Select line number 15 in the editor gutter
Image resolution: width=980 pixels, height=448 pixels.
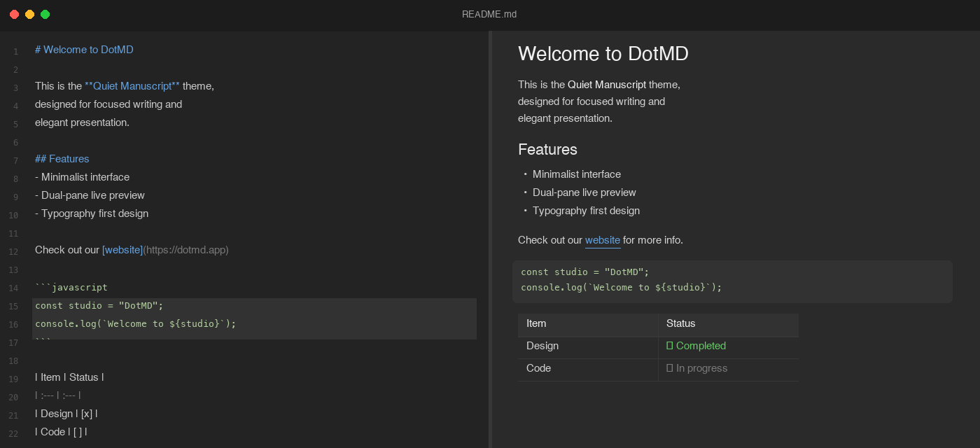click(13, 305)
